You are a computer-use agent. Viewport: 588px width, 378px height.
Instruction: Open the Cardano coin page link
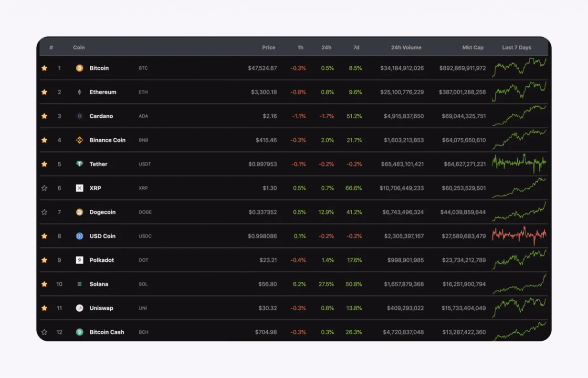point(101,116)
